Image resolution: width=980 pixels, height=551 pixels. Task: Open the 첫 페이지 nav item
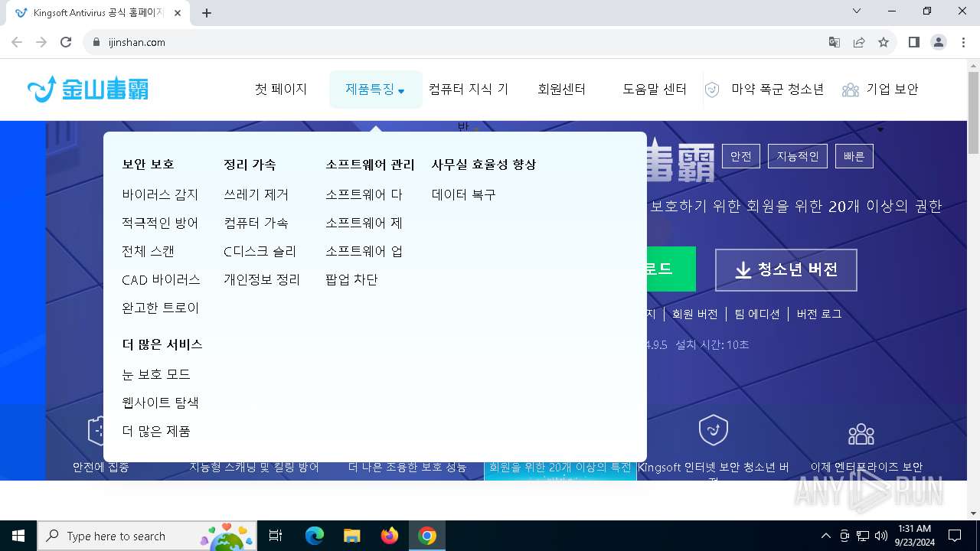[281, 90]
